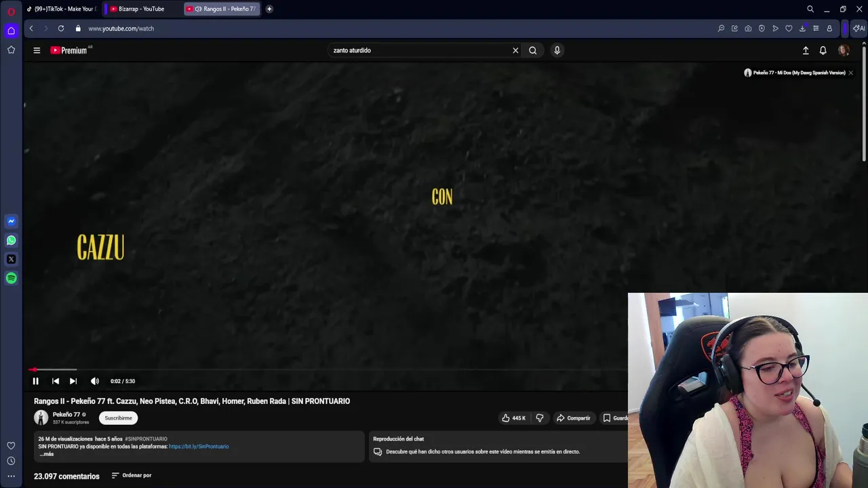The width and height of the screenshot is (868, 488).
Task: Open a new browser tab
Action: 269,9
